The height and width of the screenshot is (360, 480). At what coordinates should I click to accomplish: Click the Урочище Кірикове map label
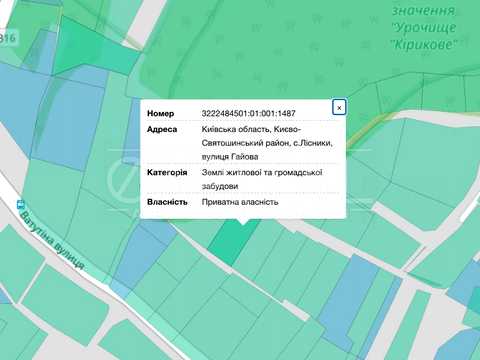point(424,27)
